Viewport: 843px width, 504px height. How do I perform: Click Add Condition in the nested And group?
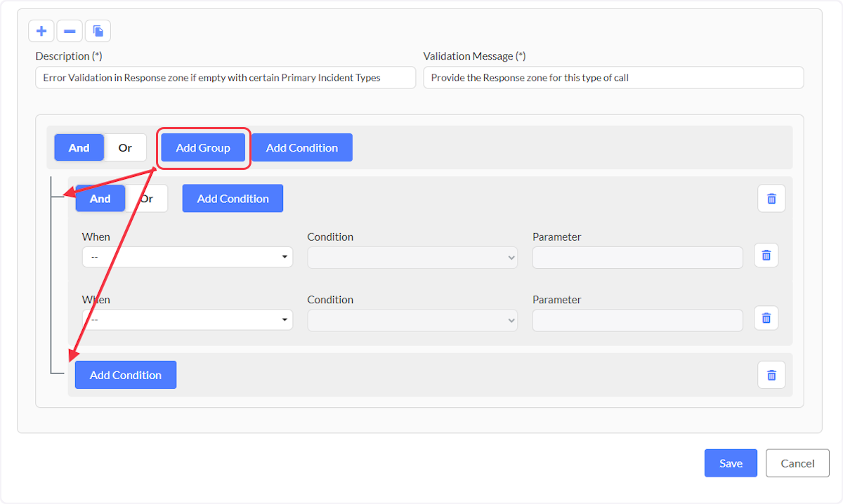[233, 199]
